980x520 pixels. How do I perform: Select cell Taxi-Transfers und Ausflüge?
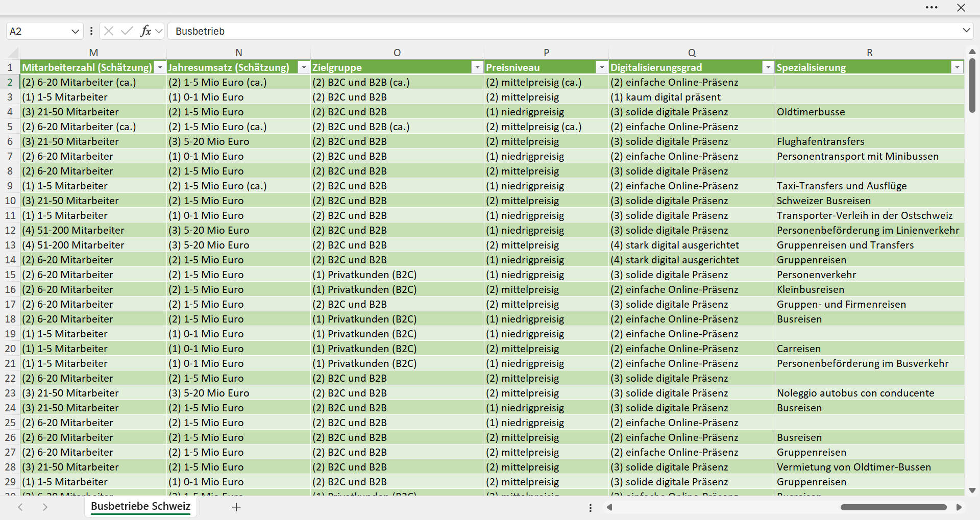869,186
